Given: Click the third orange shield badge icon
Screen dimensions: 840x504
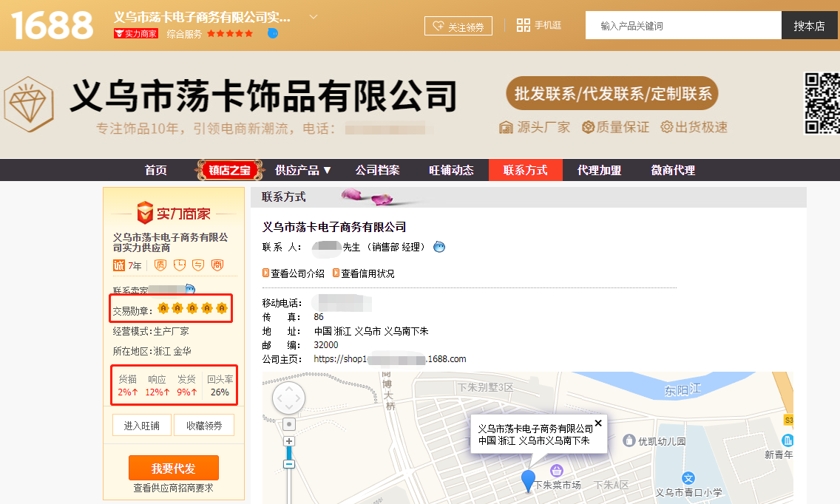Looking at the screenshot, I should 198,265.
